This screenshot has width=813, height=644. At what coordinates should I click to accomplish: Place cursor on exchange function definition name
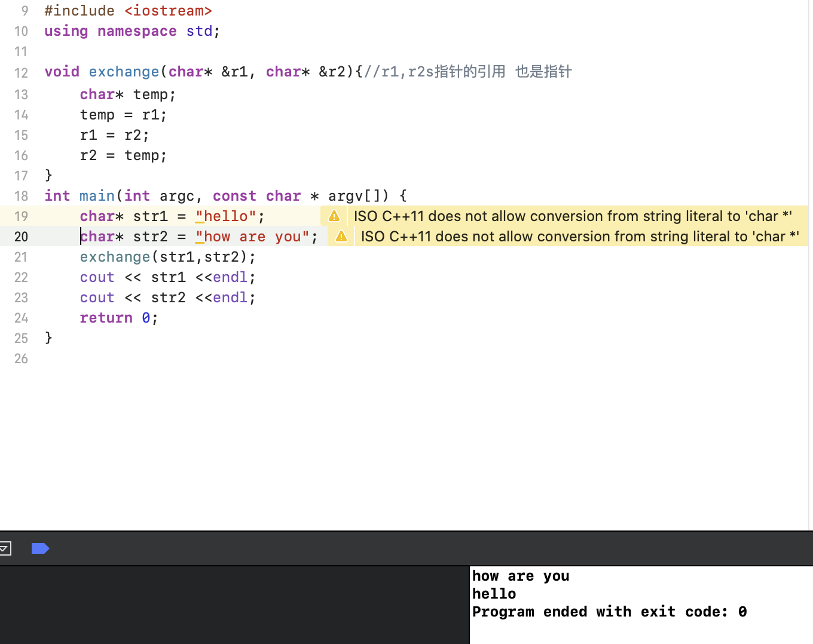tap(124, 72)
